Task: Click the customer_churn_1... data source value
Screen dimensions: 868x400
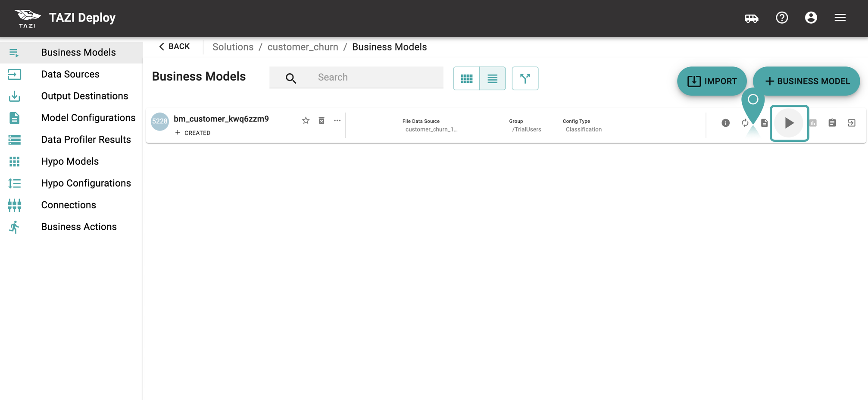Action: click(x=431, y=129)
